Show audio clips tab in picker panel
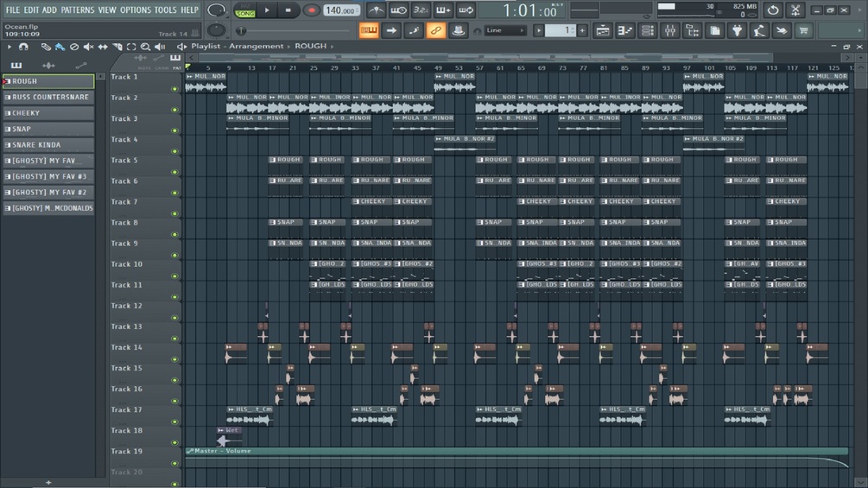Image resolution: width=868 pixels, height=488 pixels. [x=48, y=66]
